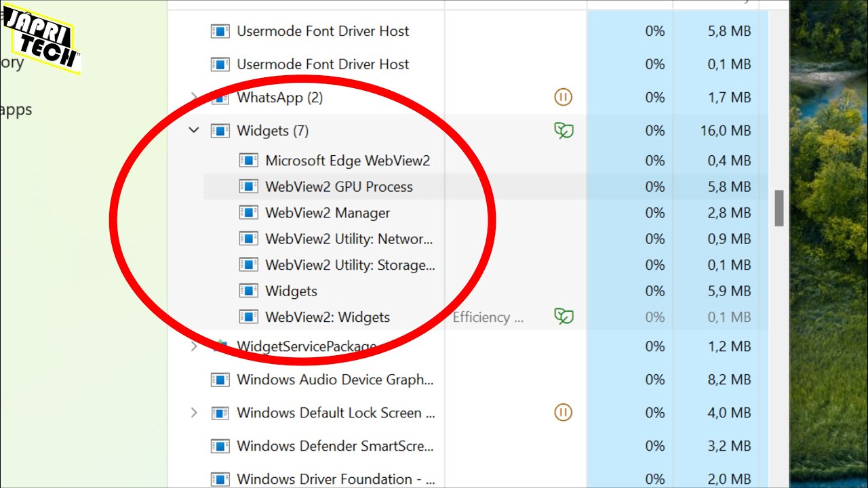Select the Microsoft Edge WebView2 row
This screenshot has width=868, height=488.
coord(486,161)
